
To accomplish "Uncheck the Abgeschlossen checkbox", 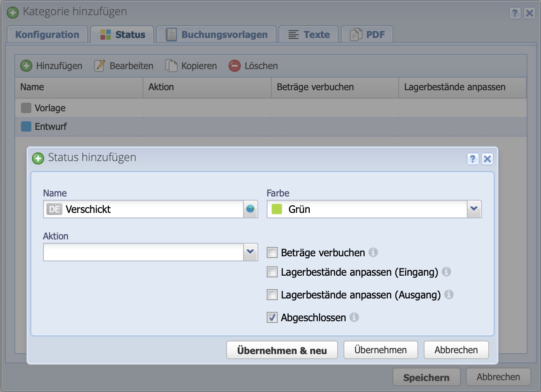I will tap(272, 317).
